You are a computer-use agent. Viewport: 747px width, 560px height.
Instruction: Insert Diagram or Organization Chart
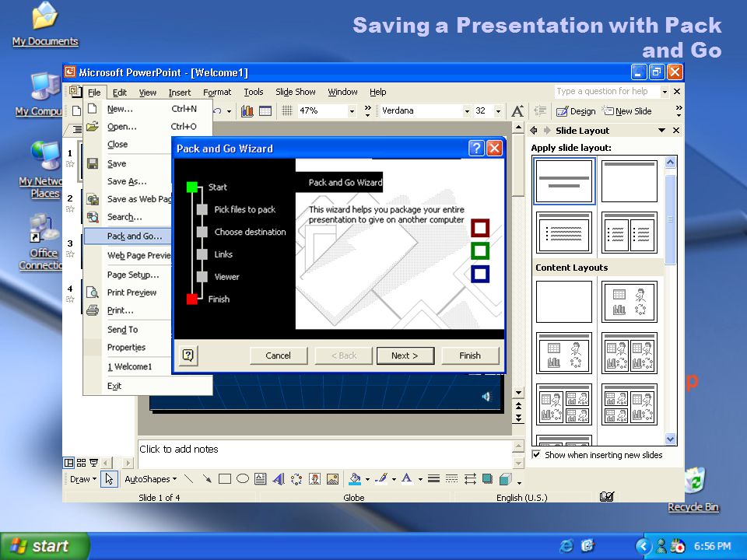tap(296, 478)
